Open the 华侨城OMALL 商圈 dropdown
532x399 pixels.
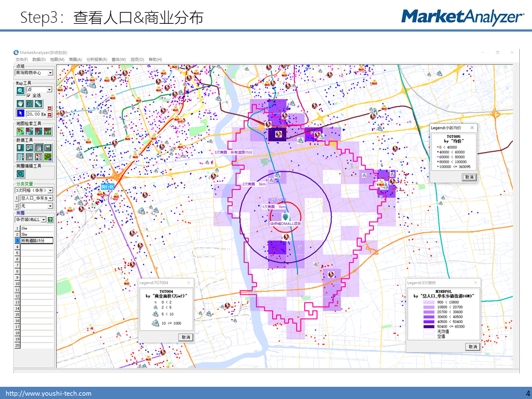[43, 219]
